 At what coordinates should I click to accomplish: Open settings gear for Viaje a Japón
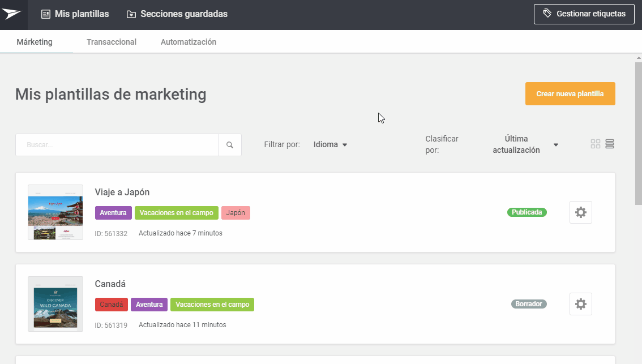point(580,212)
